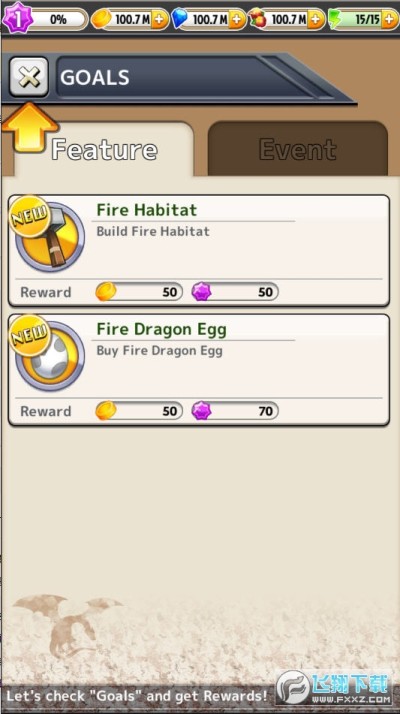
Task: Tap the 50 coin reward of Fire Habitat
Action: tap(139, 292)
